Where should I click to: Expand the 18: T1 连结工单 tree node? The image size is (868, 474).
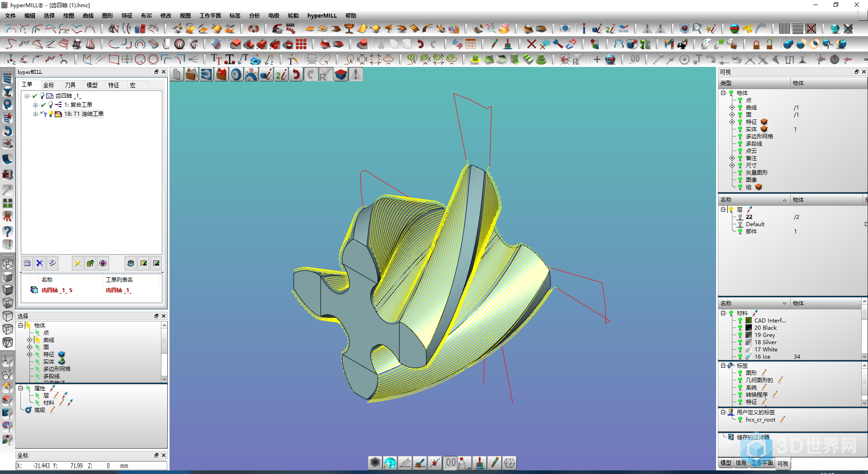click(35, 114)
